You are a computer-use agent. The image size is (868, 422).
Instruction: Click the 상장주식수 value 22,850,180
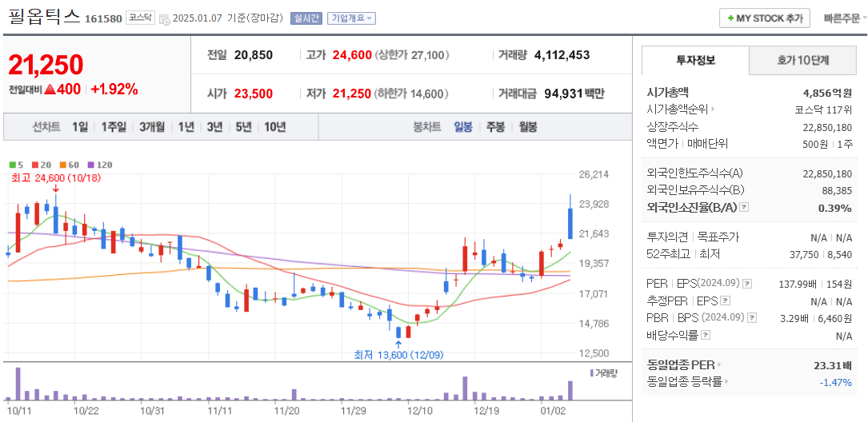click(x=827, y=127)
